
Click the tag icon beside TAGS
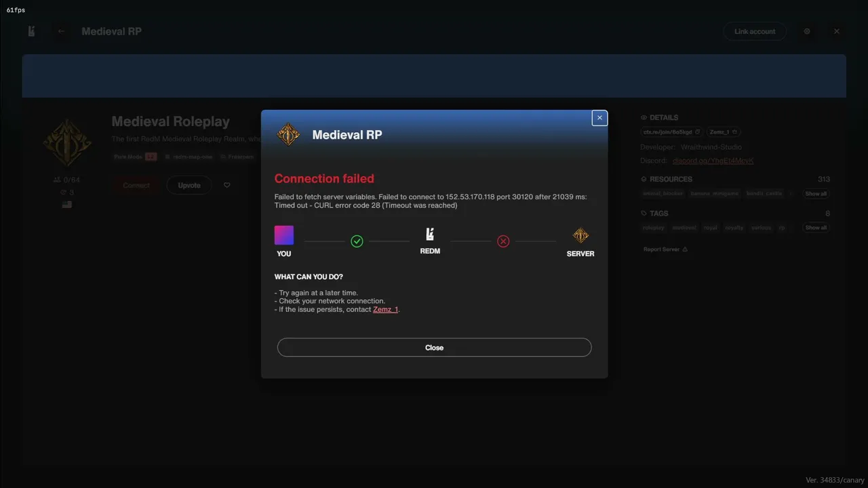(644, 213)
